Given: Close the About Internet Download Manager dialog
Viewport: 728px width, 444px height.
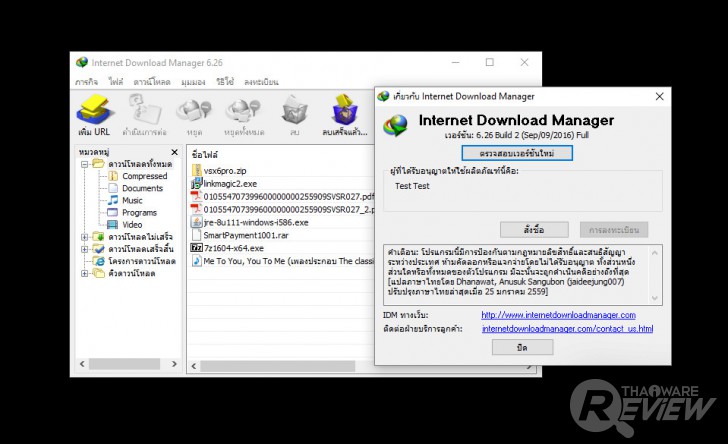Looking at the screenshot, I should click(659, 96).
